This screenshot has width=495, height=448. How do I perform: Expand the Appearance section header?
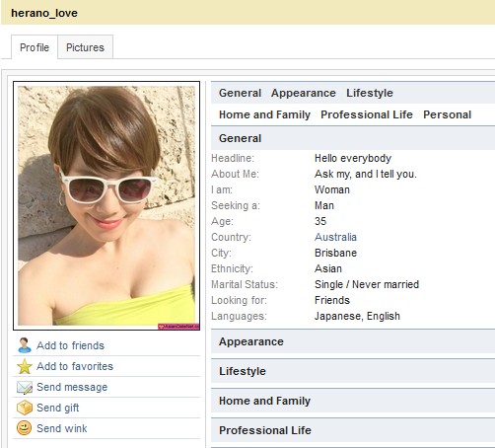click(353, 341)
